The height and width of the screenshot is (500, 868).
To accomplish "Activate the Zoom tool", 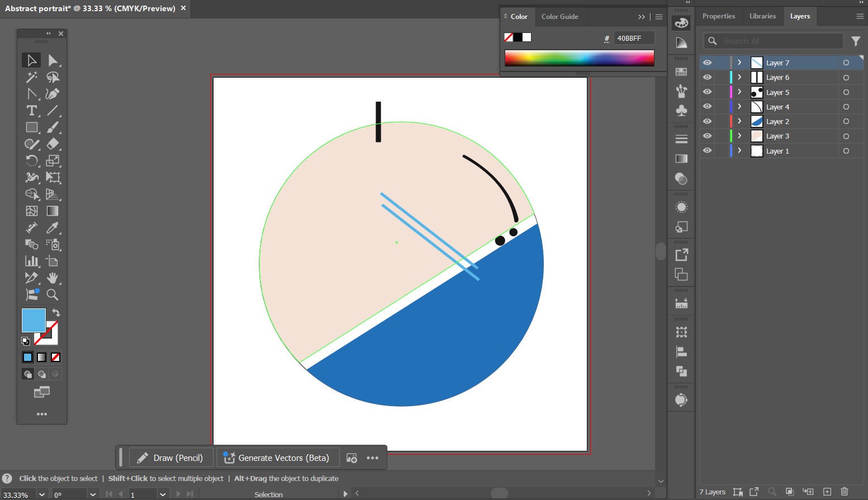I will pos(53,294).
